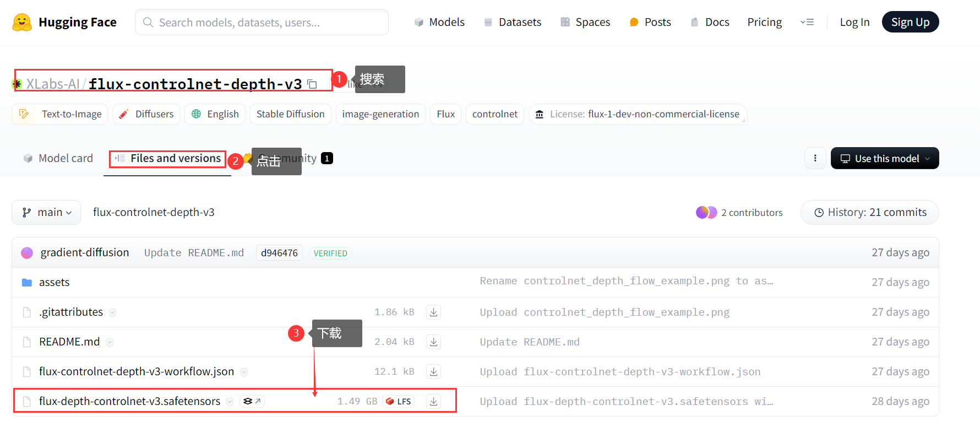The image size is (980, 443).
Task: Open the .gitattributes file
Action: [x=71, y=312]
